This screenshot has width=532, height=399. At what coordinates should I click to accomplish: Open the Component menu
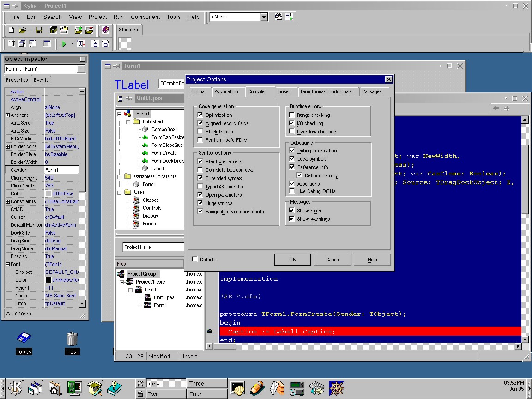tap(145, 17)
